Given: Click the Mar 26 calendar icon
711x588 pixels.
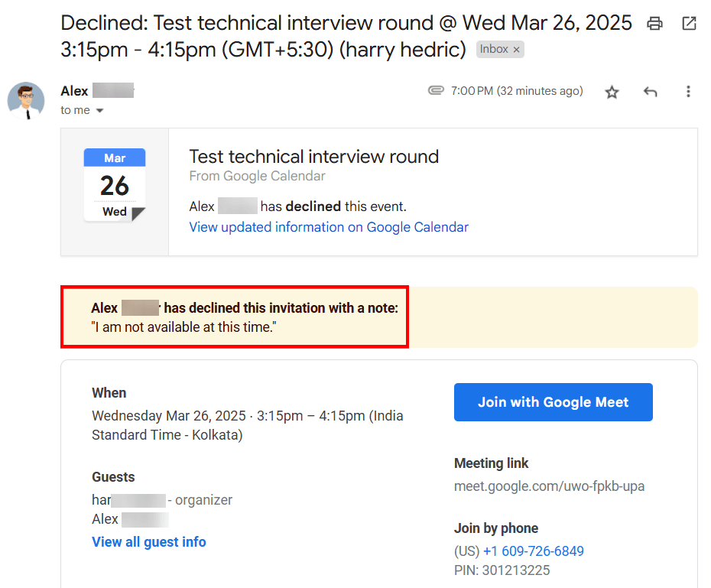Looking at the screenshot, I should [115, 186].
